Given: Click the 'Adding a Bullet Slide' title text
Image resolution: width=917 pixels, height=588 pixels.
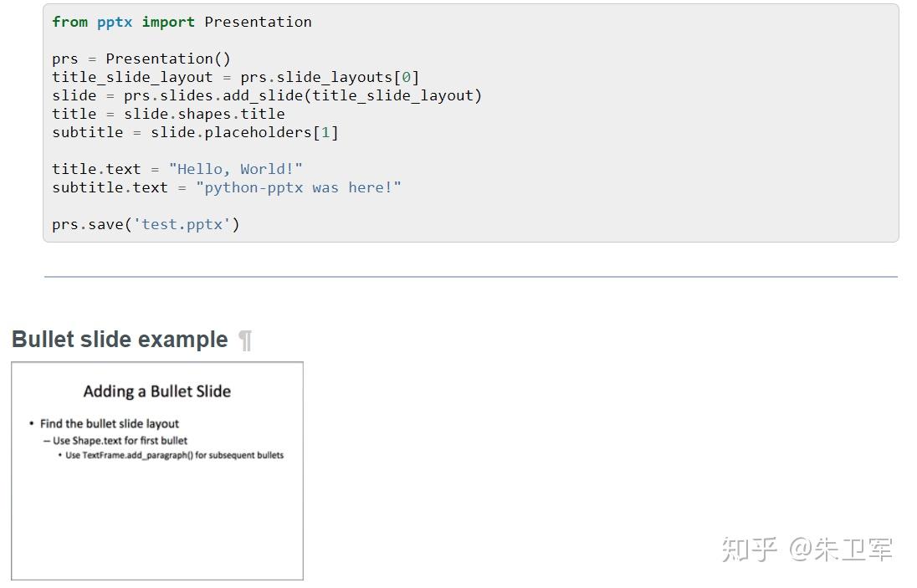Looking at the screenshot, I should click(157, 391).
